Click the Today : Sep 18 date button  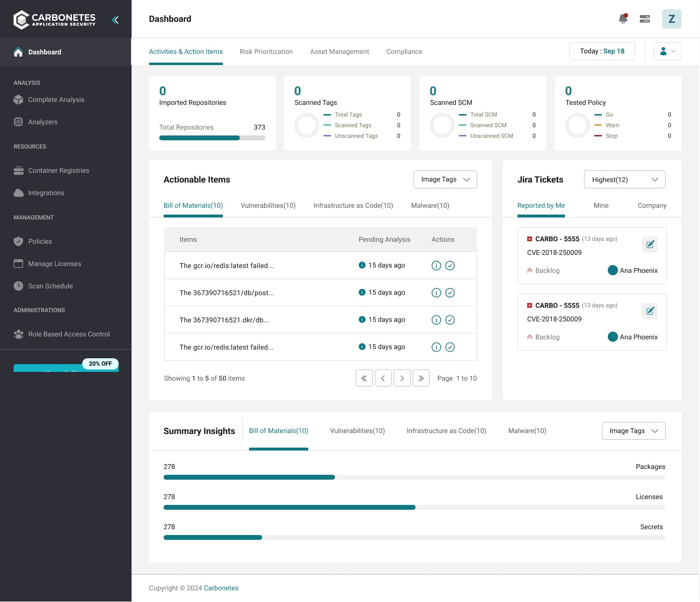(602, 51)
